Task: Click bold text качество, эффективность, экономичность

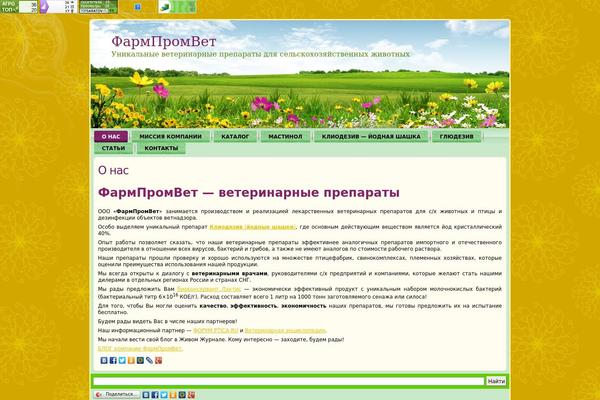Action: tap(263, 306)
